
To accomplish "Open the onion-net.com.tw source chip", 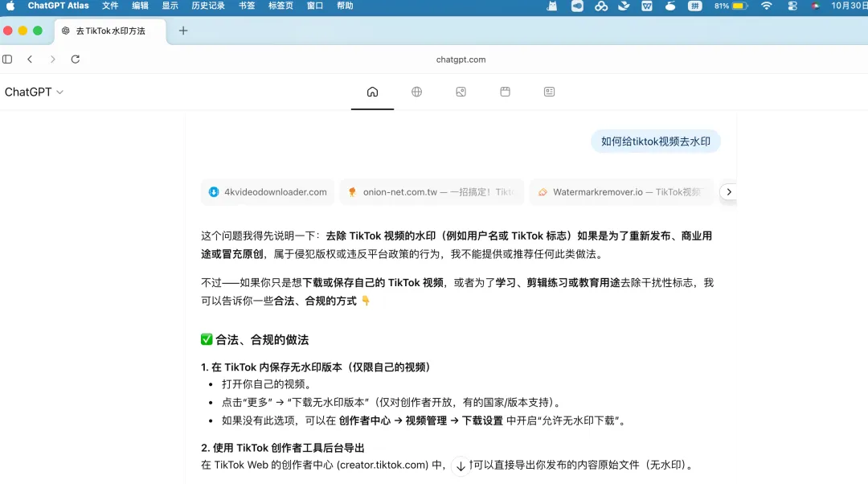I will click(432, 192).
